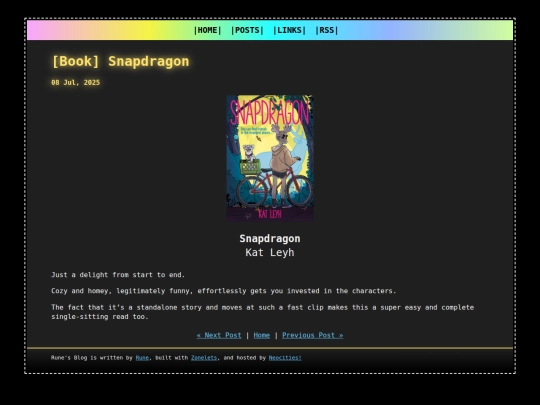Open the LINKS navigation item
540x405 pixels.
pos(289,30)
